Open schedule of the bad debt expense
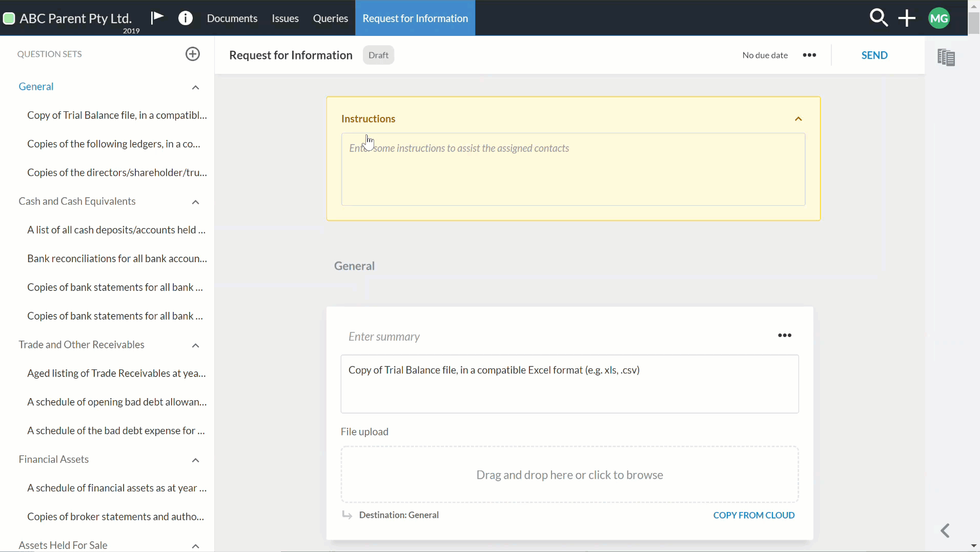This screenshot has width=980, height=552. [x=116, y=431]
